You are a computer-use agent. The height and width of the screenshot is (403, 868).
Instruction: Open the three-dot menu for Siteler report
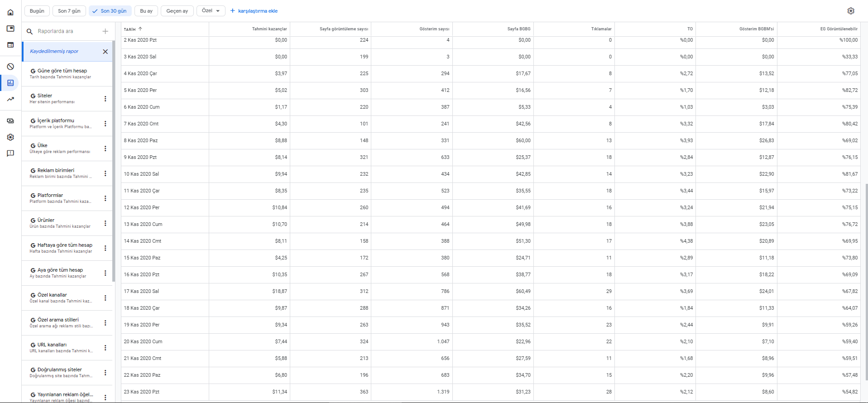[106, 99]
